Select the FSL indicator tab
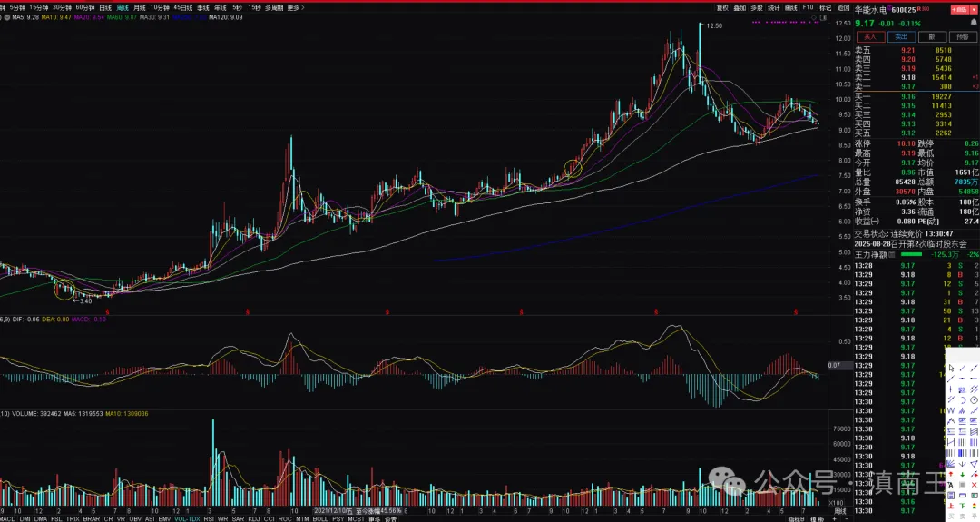980x522 pixels. click(56, 519)
